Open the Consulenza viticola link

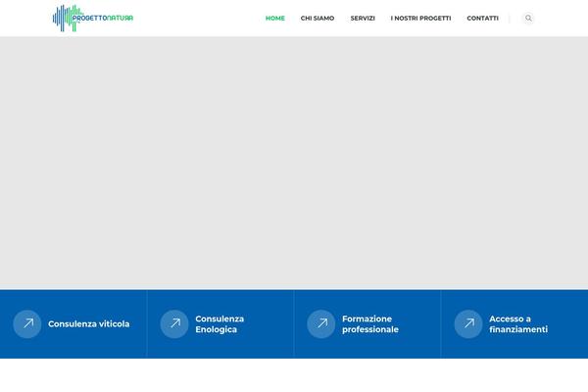(89, 323)
